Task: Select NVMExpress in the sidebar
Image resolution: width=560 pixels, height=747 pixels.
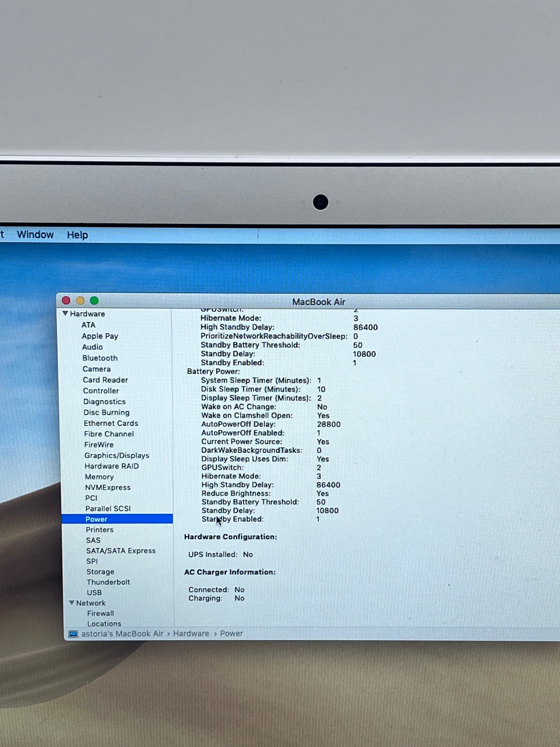Action: click(108, 487)
